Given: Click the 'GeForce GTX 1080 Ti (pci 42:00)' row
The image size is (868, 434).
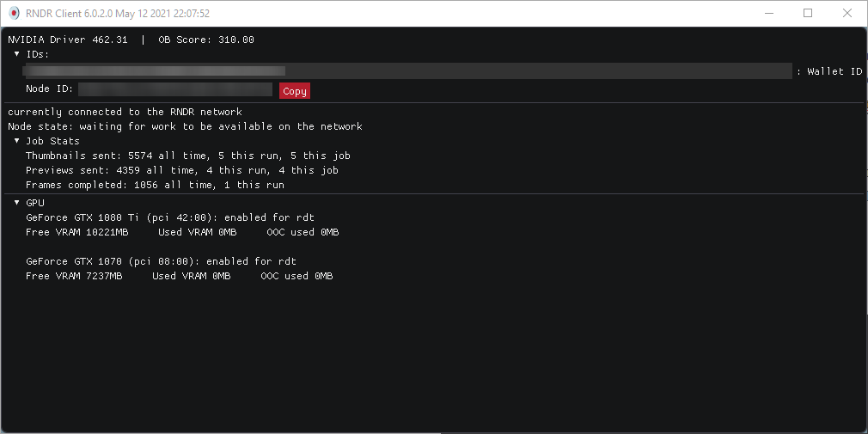Looking at the screenshot, I should tap(170, 217).
